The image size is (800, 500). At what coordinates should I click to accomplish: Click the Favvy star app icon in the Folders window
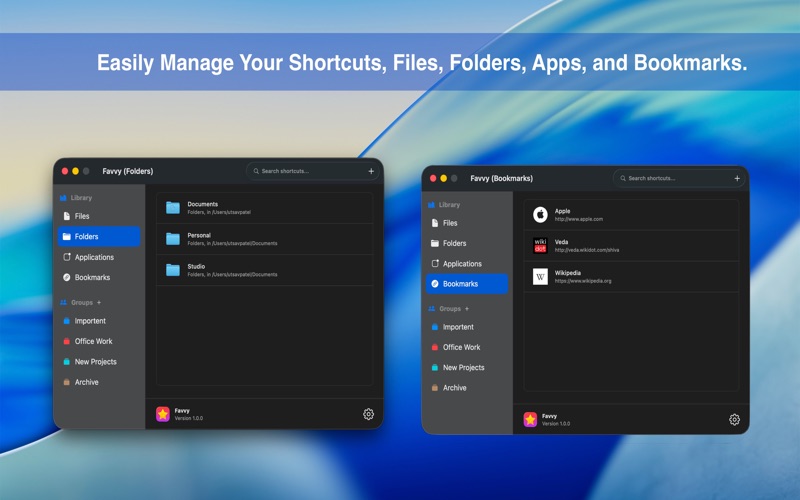(163, 414)
